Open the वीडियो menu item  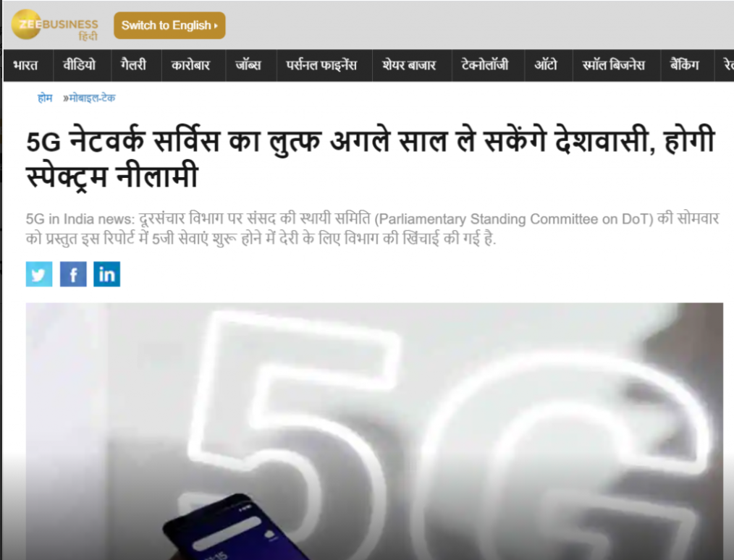80,65
